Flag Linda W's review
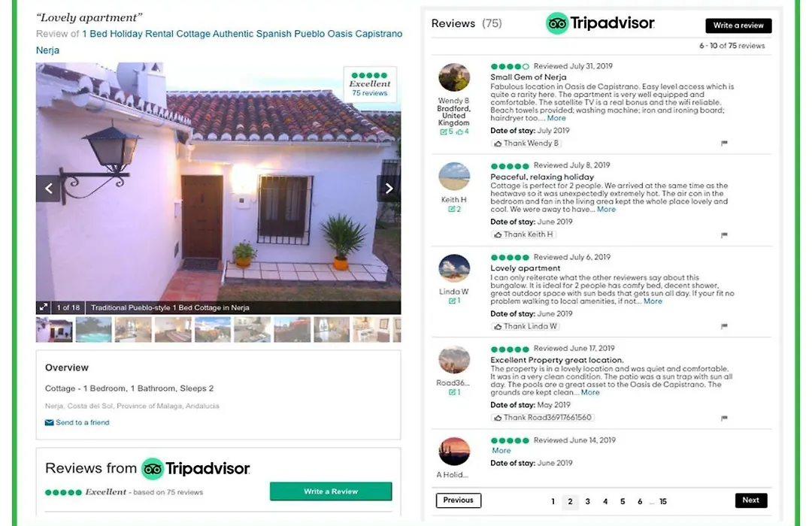Screen dimensions: 812x526 pos(724,326)
